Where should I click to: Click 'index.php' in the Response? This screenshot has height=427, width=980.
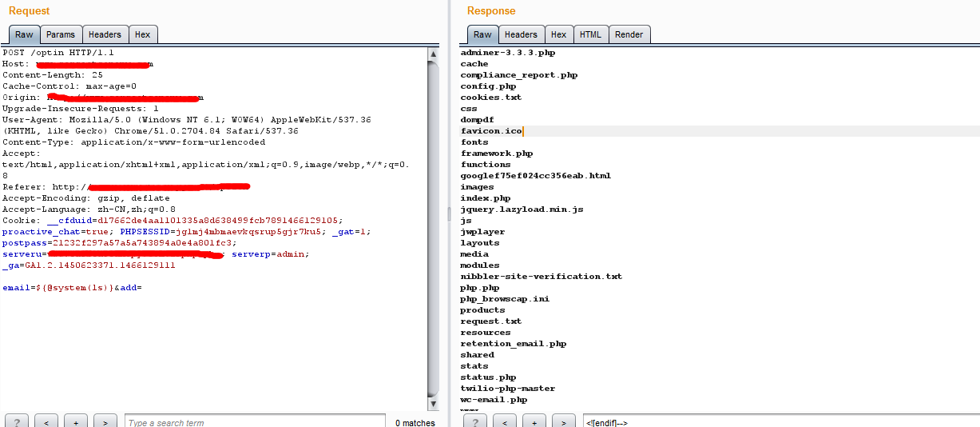pos(486,198)
